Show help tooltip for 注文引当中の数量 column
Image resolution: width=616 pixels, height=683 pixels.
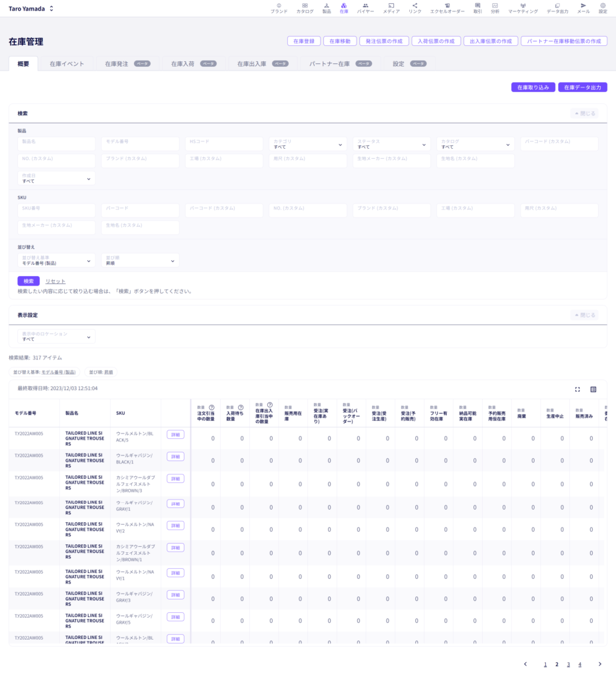(x=211, y=408)
